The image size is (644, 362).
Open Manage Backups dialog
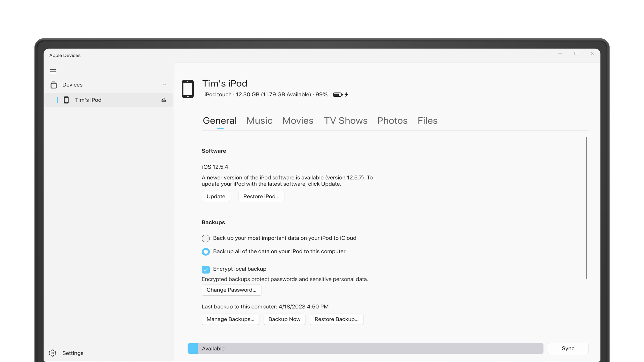click(x=230, y=319)
